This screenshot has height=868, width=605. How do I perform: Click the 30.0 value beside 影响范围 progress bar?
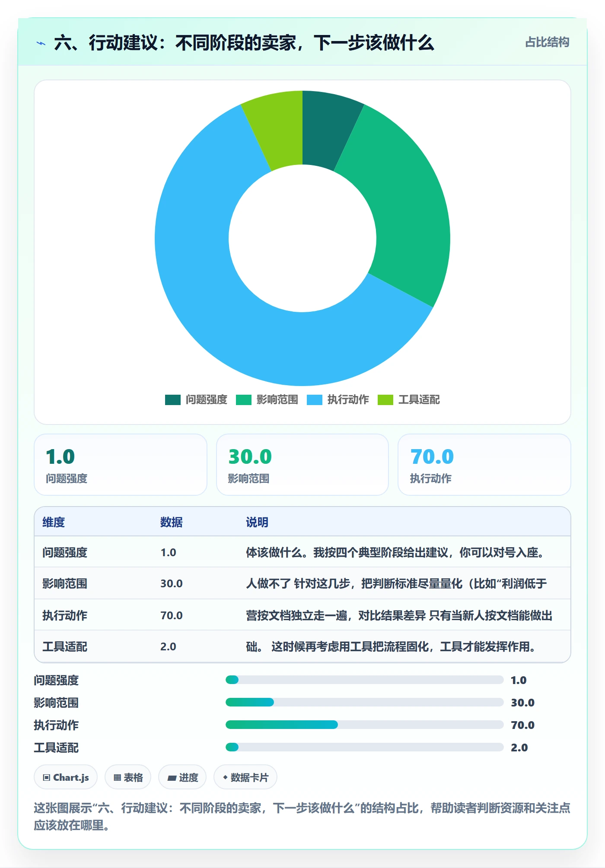coord(523,703)
